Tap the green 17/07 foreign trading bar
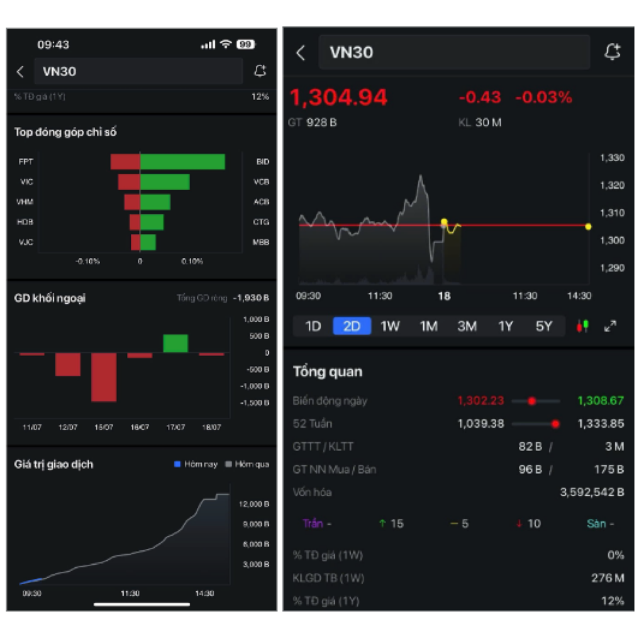 click(x=175, y=343)
